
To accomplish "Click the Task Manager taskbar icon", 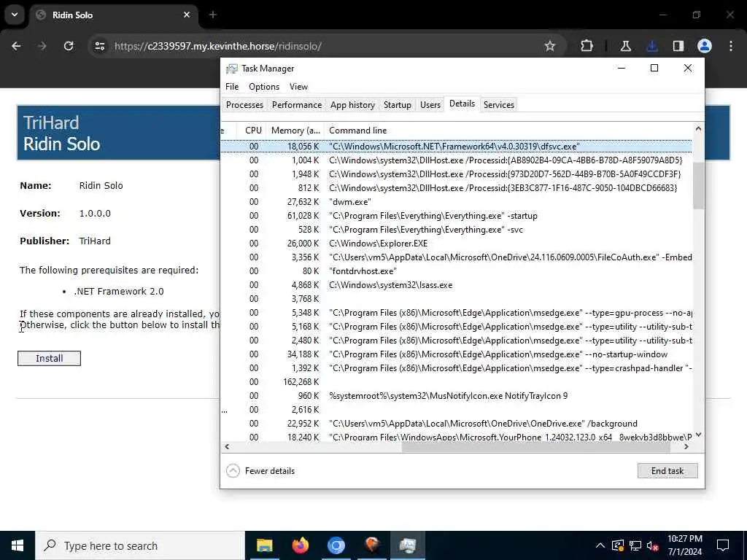I will [x=408, y=545].
